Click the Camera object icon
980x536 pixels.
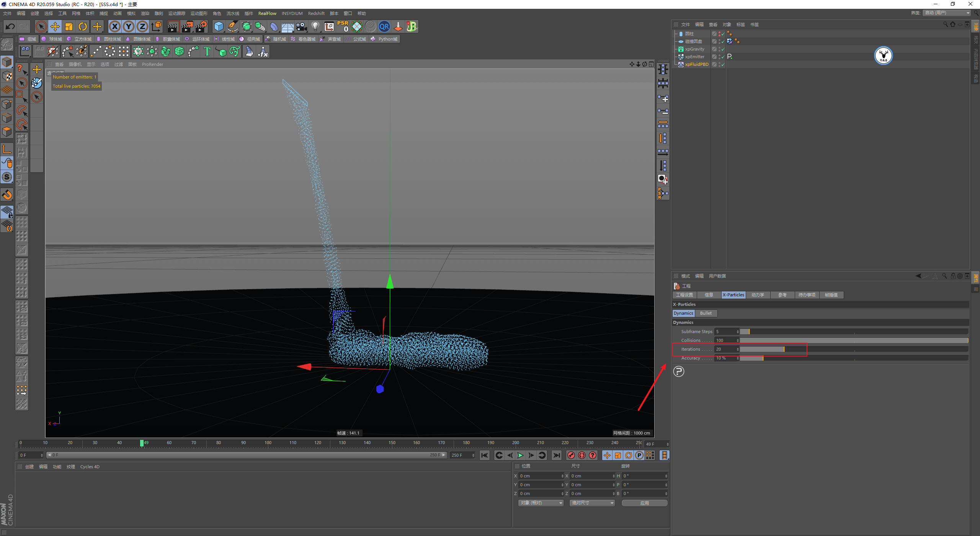[302, 26]
